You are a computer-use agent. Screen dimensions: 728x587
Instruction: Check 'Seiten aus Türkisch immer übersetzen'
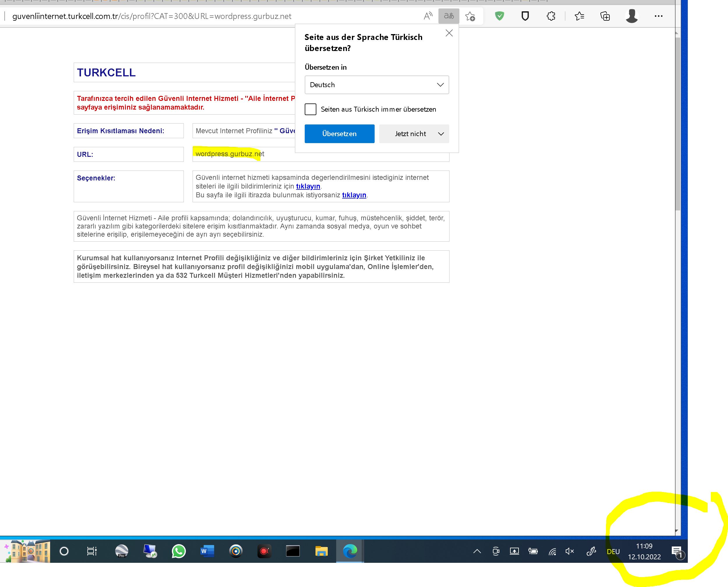(310, 109)
